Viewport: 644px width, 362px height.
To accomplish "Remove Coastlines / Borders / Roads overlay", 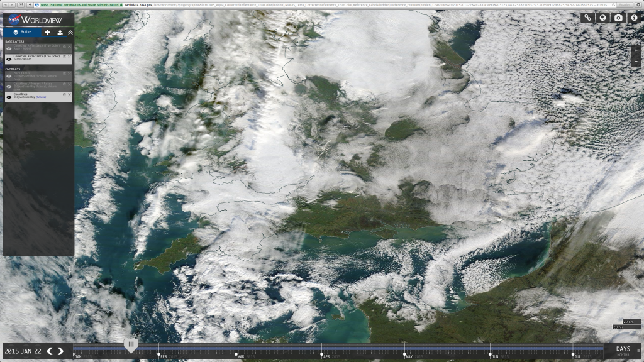I will pos(69,84).
